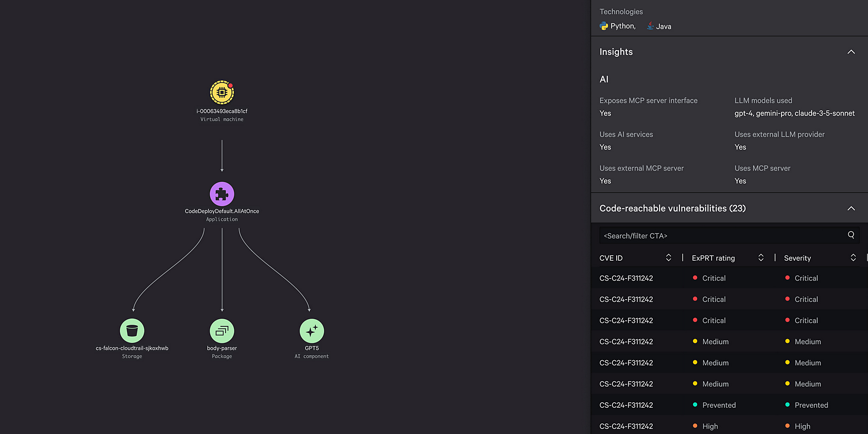
Task: Click the CodeDeployDefault.AllAtOnce application node
Action: click(x=222, y=194)
